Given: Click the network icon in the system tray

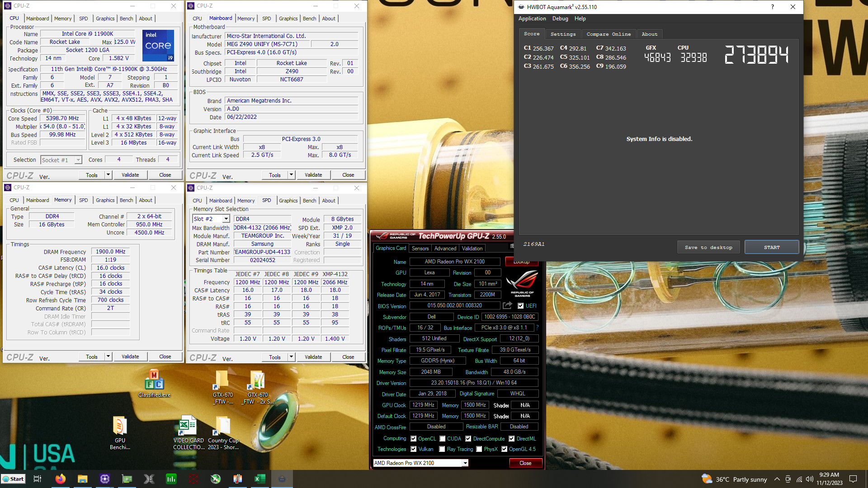Looking at the screenshot, I should click(799, 479).
